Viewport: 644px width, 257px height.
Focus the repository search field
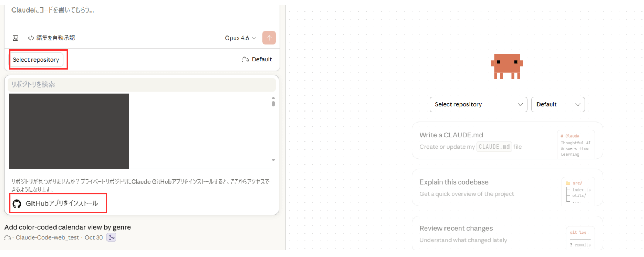(142, 85)
